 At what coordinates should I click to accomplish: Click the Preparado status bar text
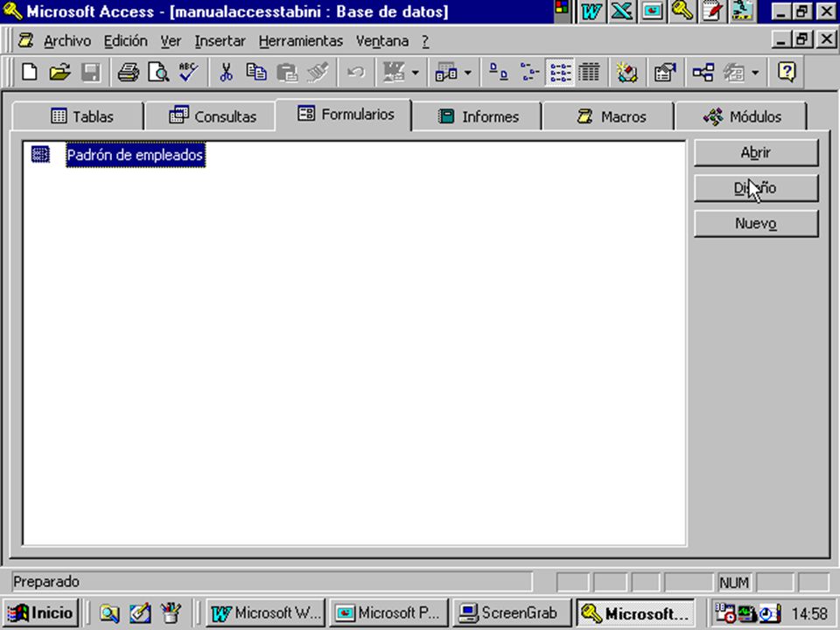pos(46,582)
